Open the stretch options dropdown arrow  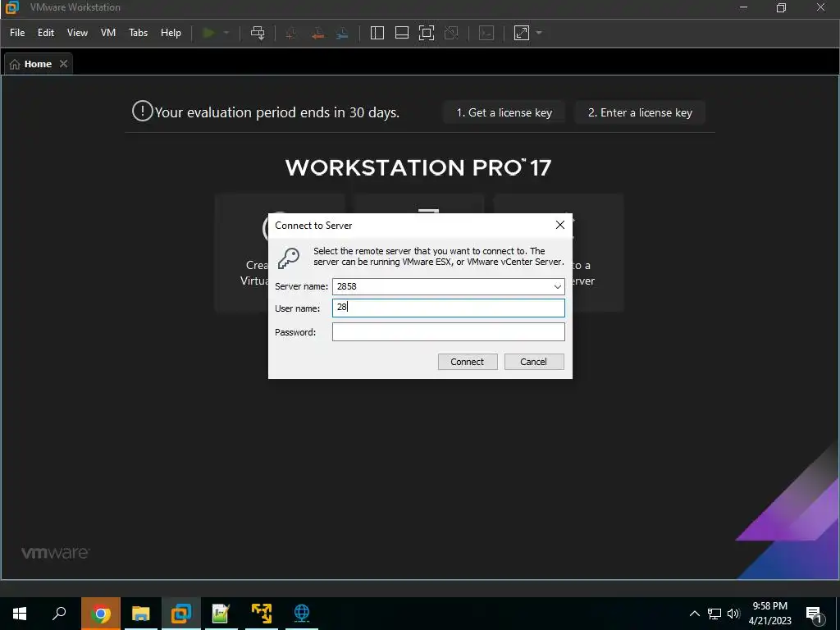click(539, 33)
